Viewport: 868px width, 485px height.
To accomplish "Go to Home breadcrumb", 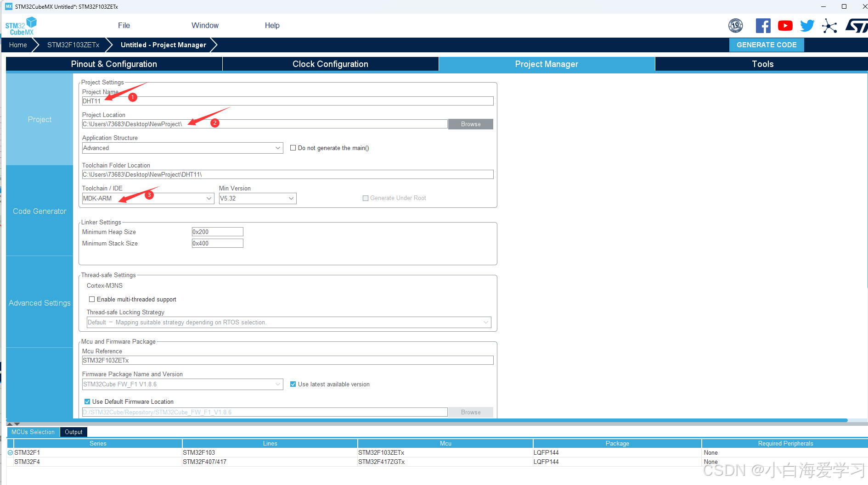I will point(18,45).
